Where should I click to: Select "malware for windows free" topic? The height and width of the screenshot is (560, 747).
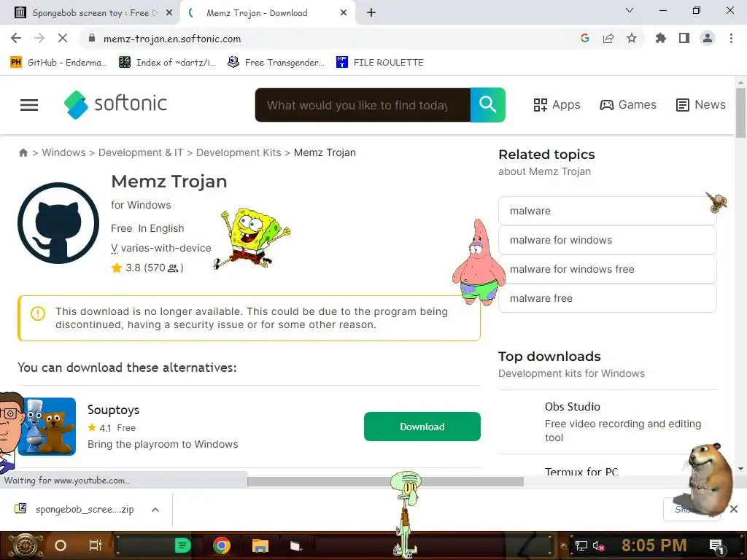pyautogui.click(x=608, y=269)
